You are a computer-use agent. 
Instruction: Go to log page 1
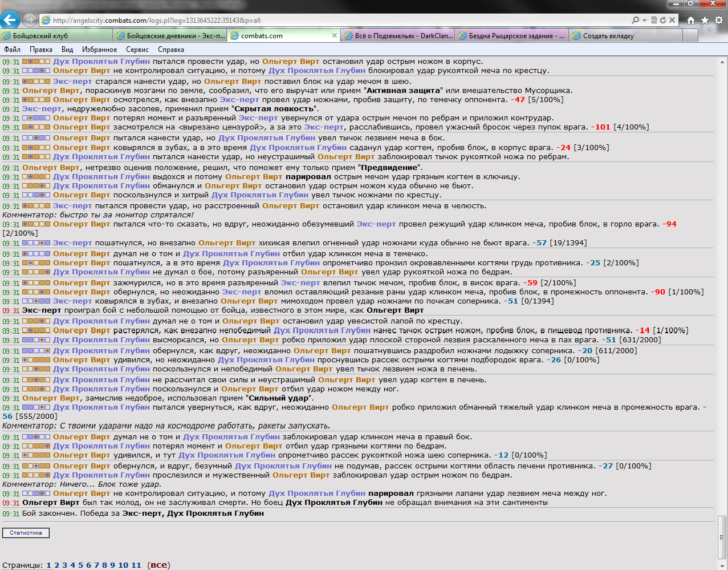(48, 565)
